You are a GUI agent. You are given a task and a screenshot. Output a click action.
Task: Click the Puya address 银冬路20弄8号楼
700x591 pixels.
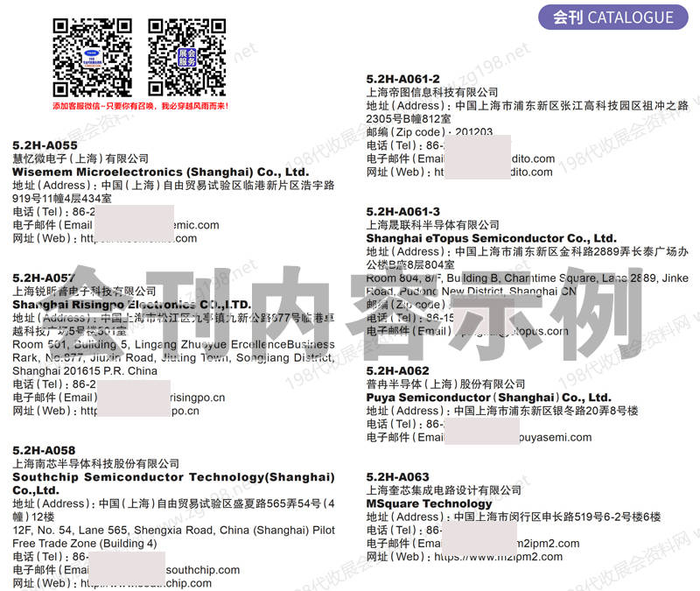pyautogui.click(x=502, y=411)
